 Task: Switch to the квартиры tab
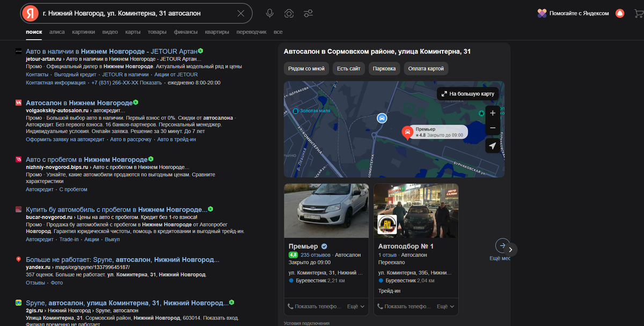217,32
